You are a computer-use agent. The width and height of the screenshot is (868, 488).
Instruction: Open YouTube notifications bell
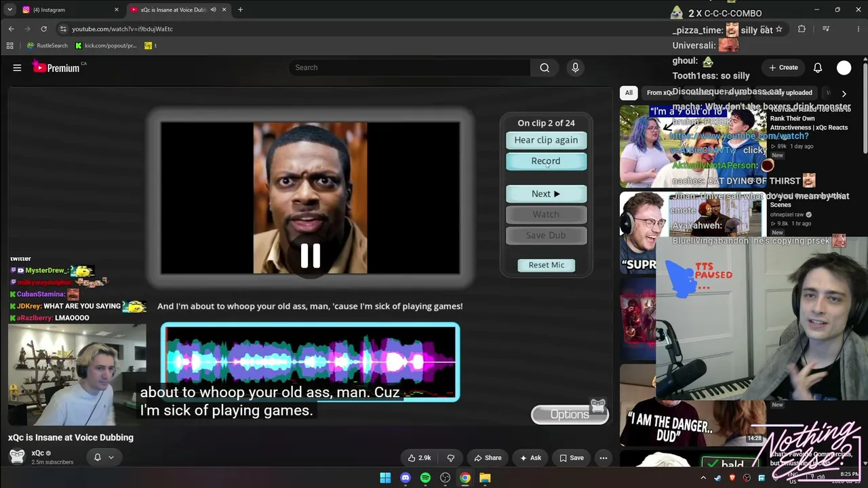tap(818, 68)
